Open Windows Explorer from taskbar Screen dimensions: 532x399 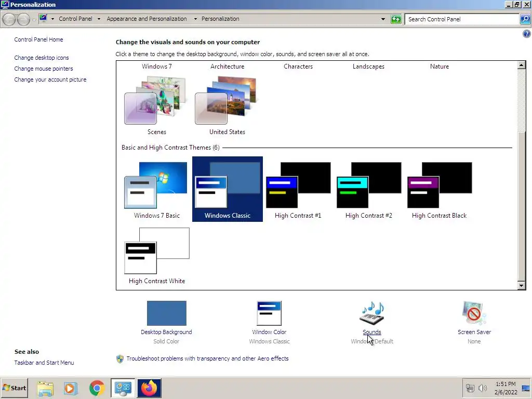pyautogui.click(x=45, y=389)
